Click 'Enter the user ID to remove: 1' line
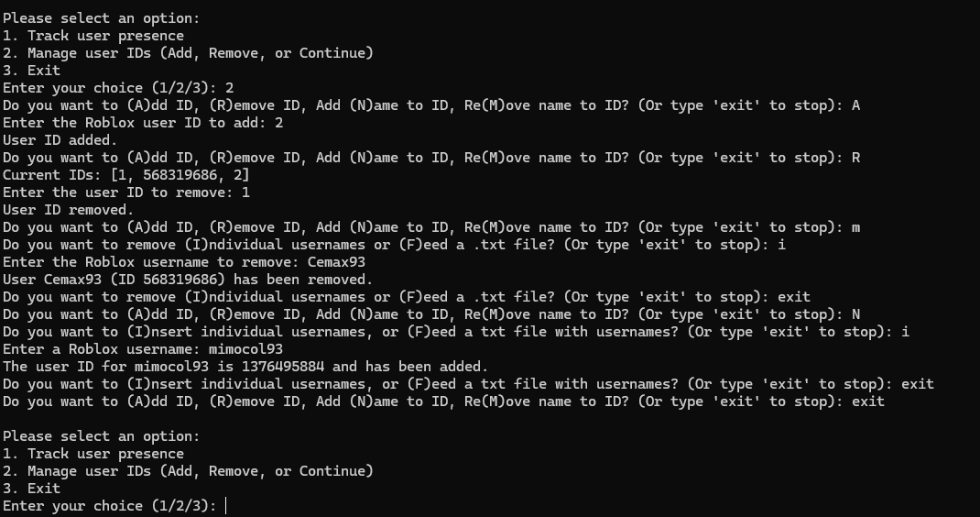980x517 pixels. (x=125, y=192)
